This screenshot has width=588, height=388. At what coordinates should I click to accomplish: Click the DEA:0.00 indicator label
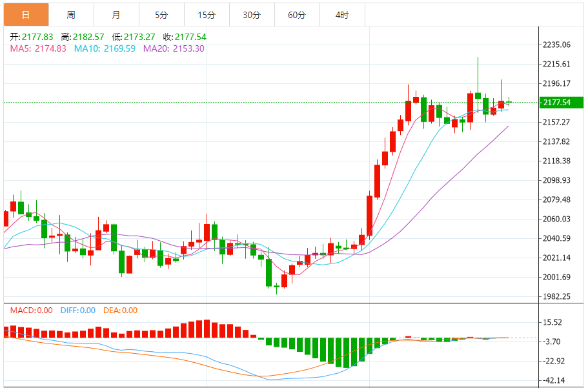[120, 311]
